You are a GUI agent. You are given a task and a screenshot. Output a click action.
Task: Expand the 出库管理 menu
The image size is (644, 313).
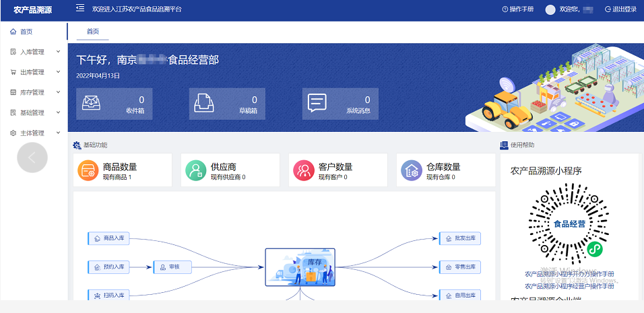[34, 72]
